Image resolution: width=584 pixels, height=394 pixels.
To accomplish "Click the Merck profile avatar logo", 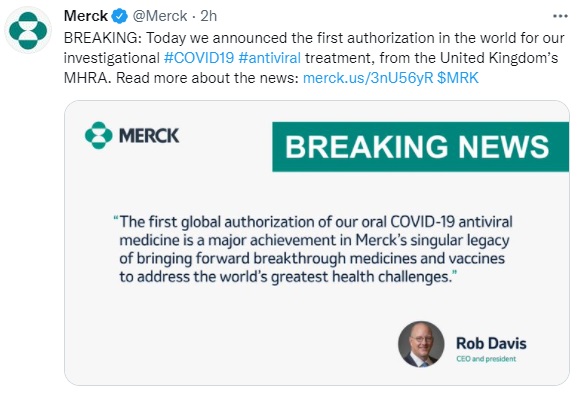I will (28, 30).
